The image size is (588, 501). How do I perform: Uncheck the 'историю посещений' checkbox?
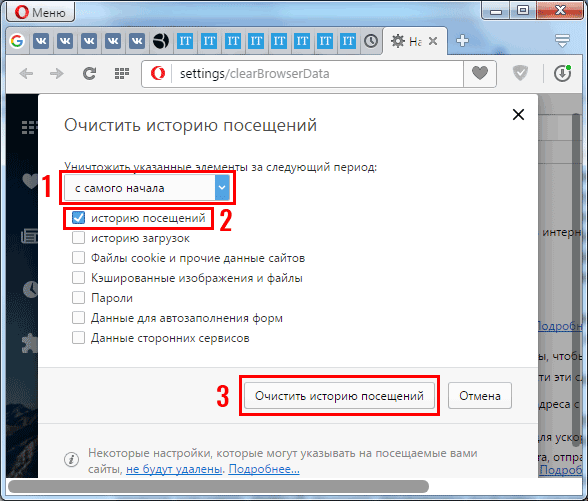(78, 218)
